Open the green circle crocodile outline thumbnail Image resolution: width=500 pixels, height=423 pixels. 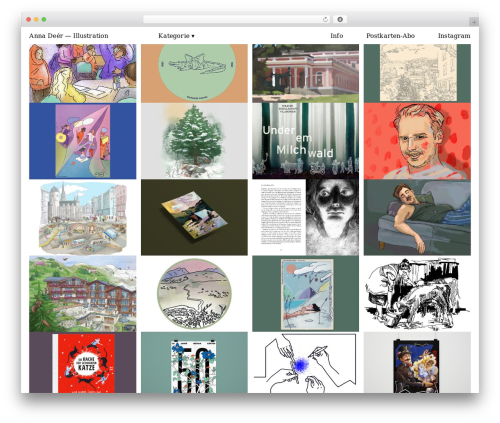coord(194,73)
